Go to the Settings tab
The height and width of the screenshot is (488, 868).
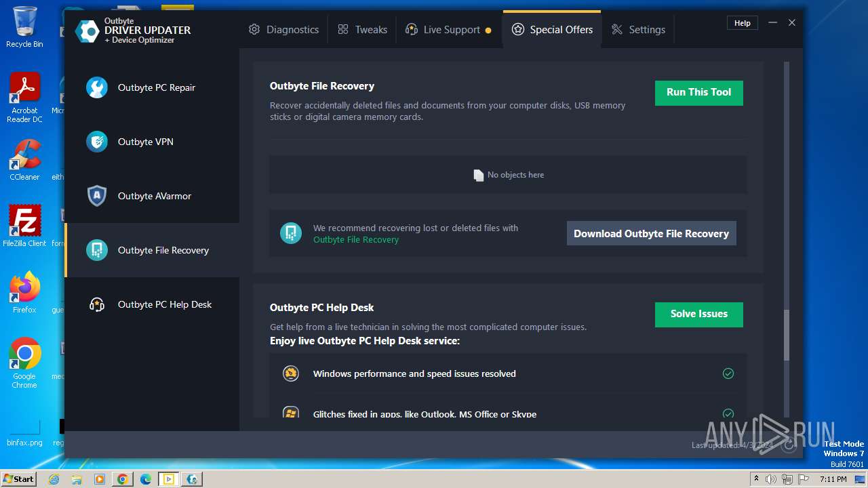(x=638, y=30)
